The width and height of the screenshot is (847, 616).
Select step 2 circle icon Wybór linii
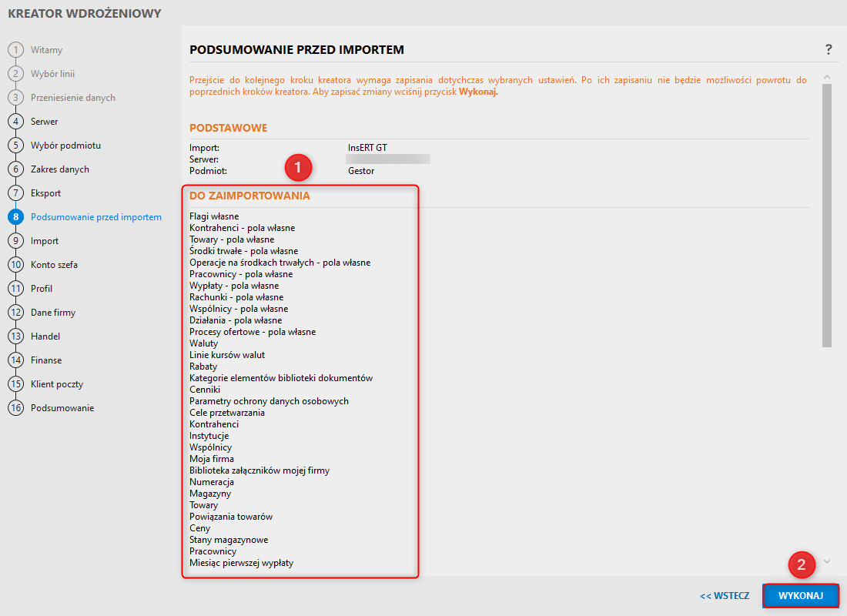coord(15,73)
